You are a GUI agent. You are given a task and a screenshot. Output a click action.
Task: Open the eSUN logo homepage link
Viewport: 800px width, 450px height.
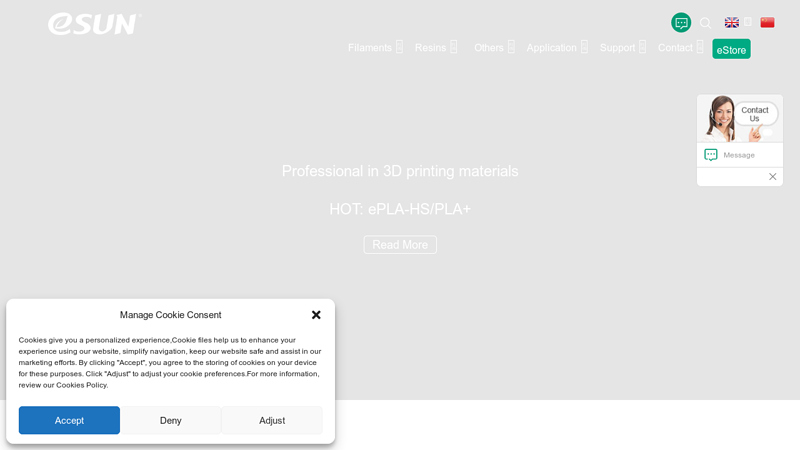coord(95,24)
